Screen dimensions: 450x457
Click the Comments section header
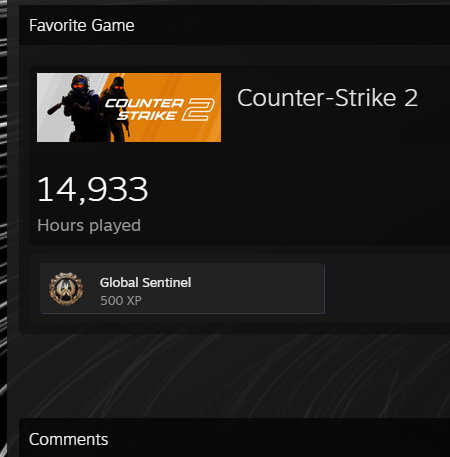pos(68,439)
